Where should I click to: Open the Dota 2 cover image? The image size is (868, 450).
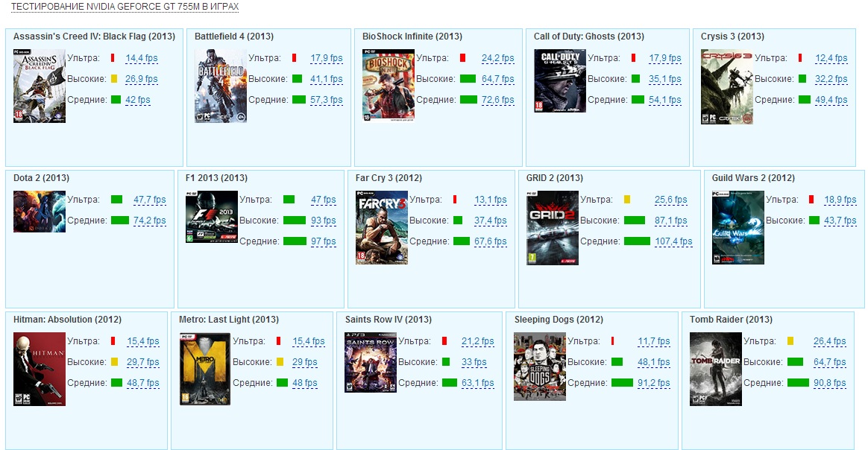pos(40,212)
